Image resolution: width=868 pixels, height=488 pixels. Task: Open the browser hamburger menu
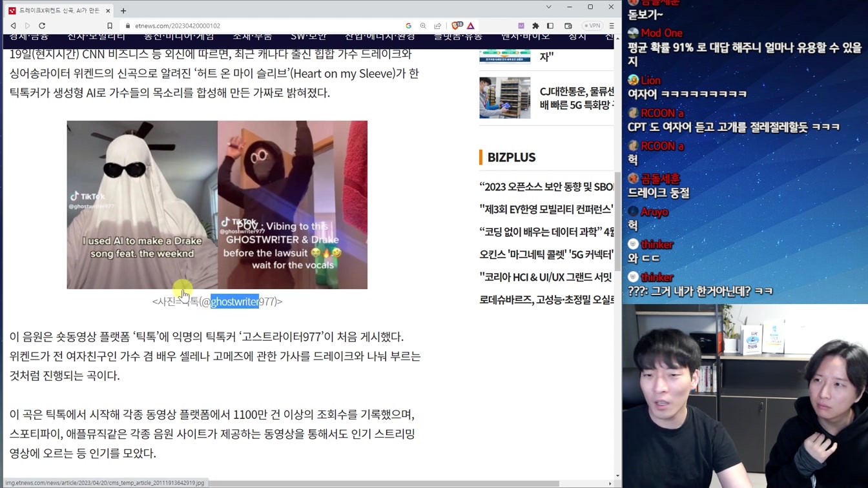[612, 26]
